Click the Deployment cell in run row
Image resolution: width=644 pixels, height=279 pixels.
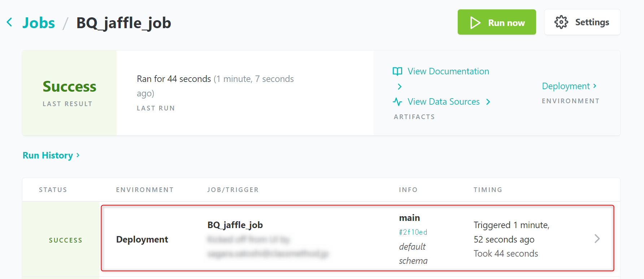pos(142,239)
